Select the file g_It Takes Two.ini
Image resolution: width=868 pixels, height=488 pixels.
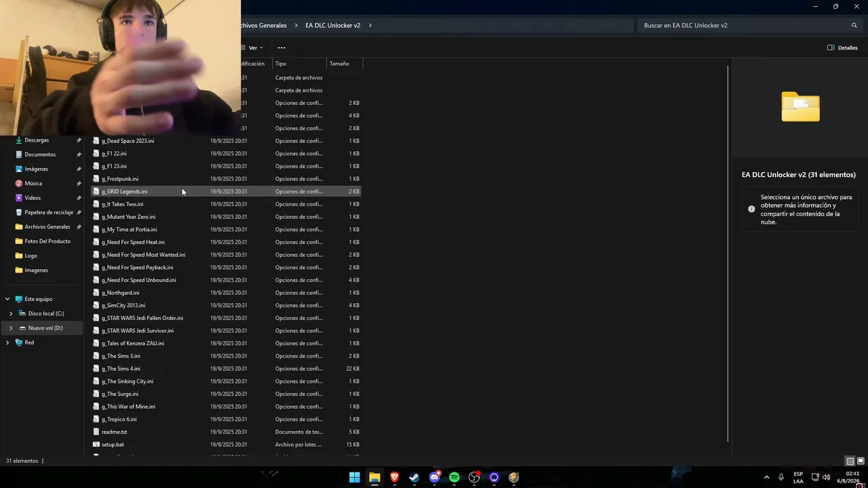(226, 204)
